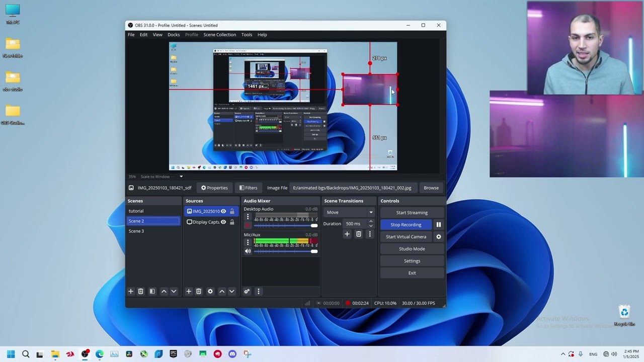Click the Start Streaming button
The image size is (644, 362).
tap(412, 213)
